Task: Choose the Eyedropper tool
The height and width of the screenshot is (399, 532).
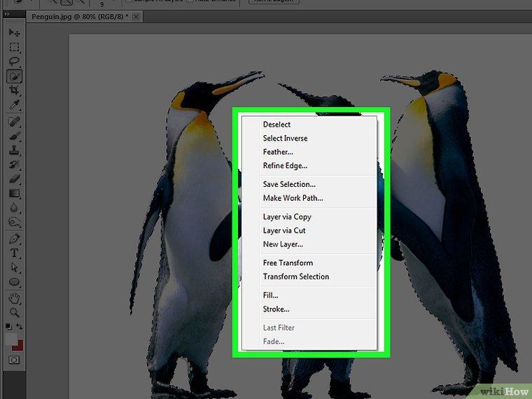Action: [14, 106]
